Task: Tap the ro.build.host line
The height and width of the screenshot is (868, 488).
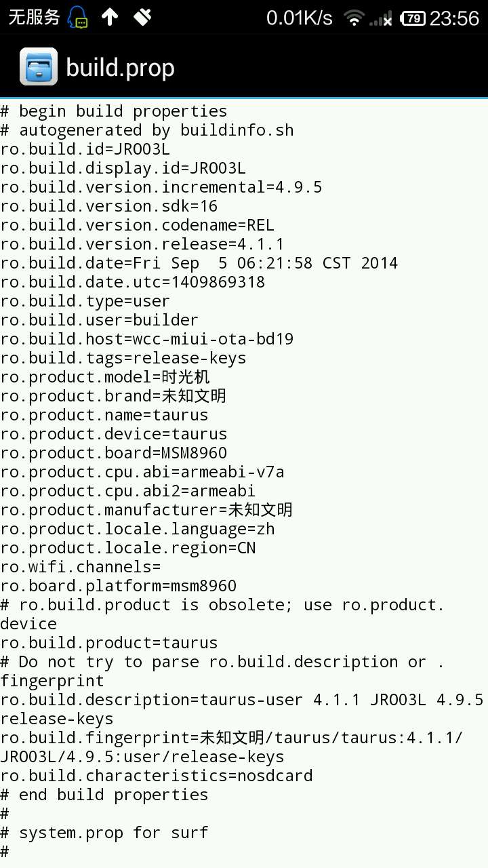Action: pos(146,339)
